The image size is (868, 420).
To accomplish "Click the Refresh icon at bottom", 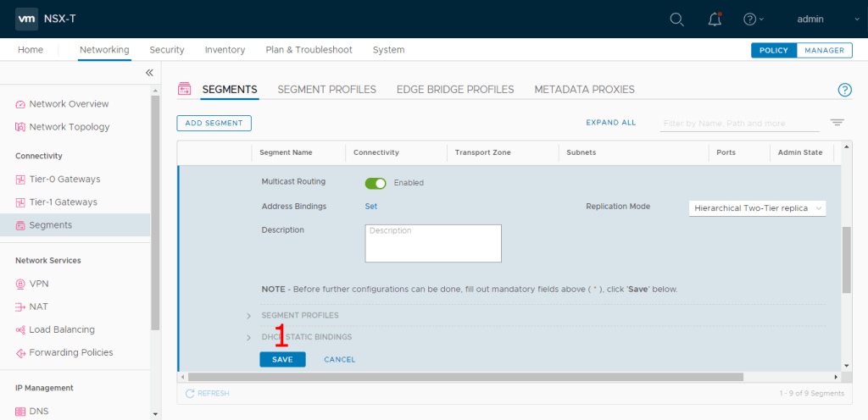I will coord(191,393).
